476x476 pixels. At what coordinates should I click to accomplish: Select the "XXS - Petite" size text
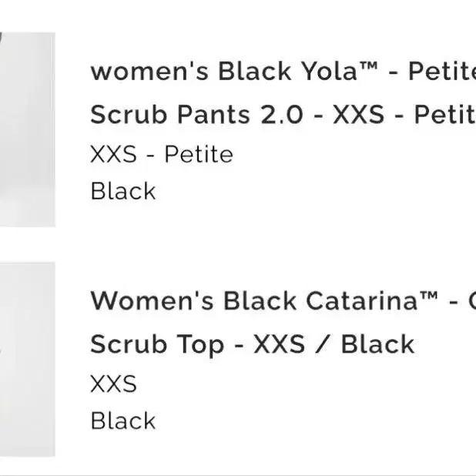[x=162, y=154]
